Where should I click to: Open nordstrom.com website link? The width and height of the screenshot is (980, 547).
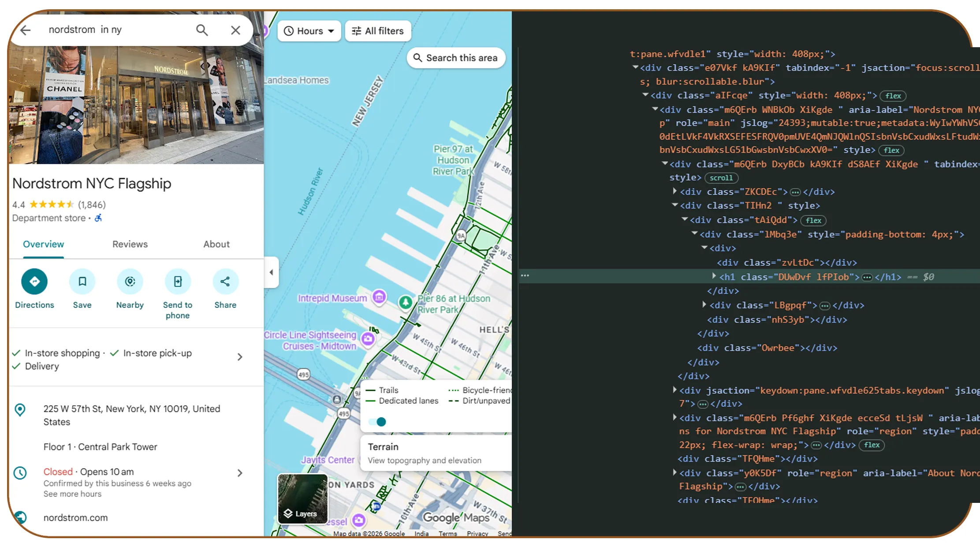(x=75, y=518)
